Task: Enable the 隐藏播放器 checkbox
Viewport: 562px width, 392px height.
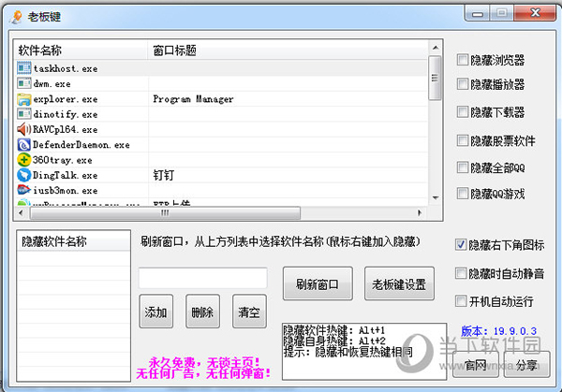Action: 463,84
